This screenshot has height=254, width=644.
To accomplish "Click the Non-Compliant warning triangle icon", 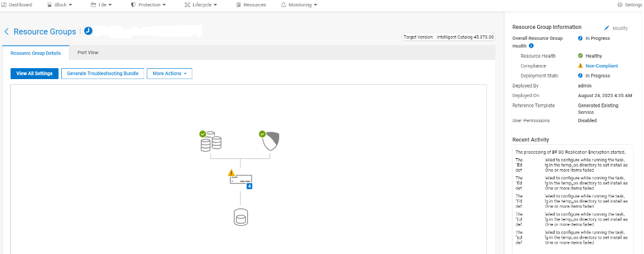I will (580, 66).
